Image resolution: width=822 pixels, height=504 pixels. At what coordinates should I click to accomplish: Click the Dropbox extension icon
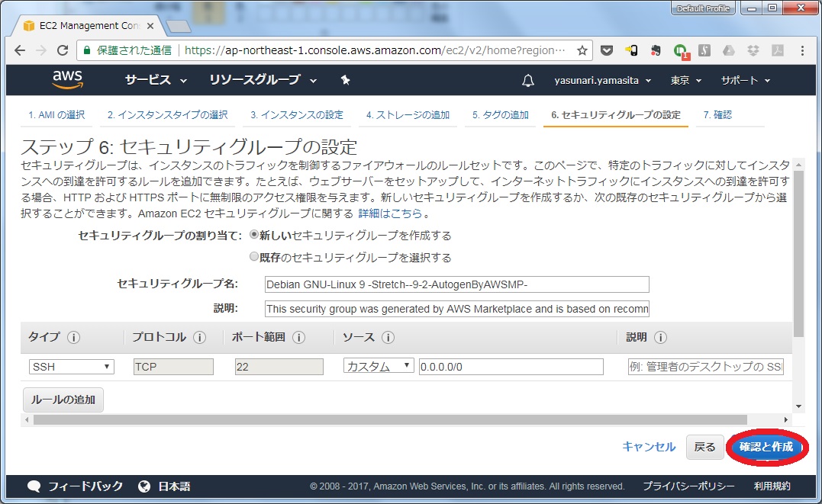tap(753, 50)
